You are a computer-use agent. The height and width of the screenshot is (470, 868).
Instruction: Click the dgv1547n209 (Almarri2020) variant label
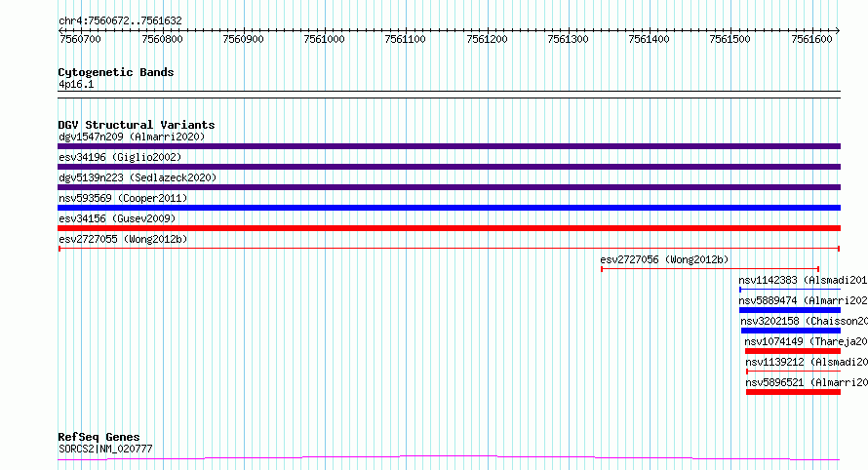[x=132, y=137]
